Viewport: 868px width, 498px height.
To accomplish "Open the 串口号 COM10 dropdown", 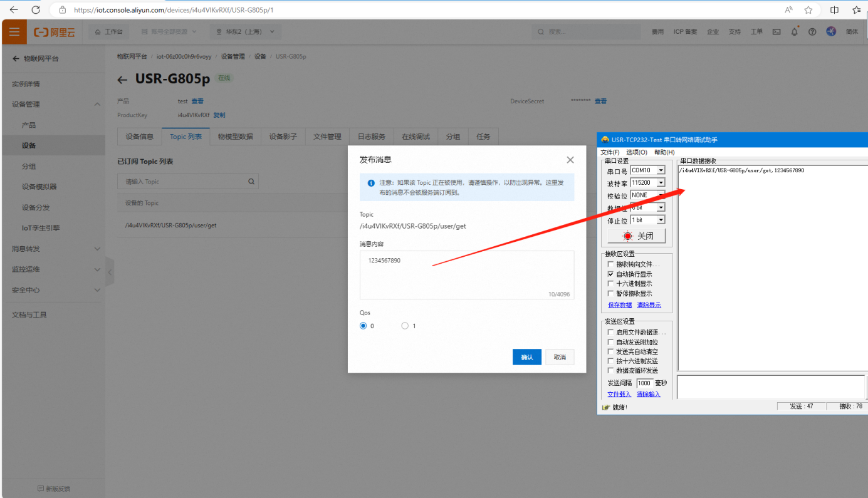I will 661,170.
